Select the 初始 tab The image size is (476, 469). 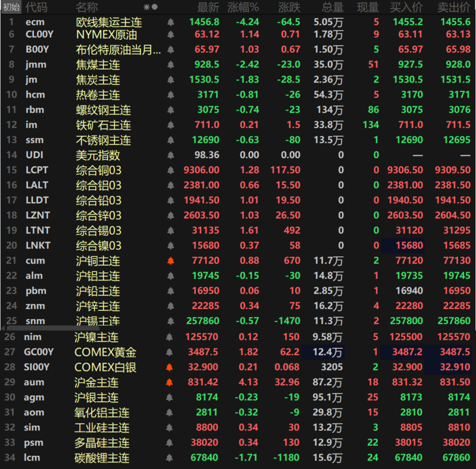tap(11, 7)
